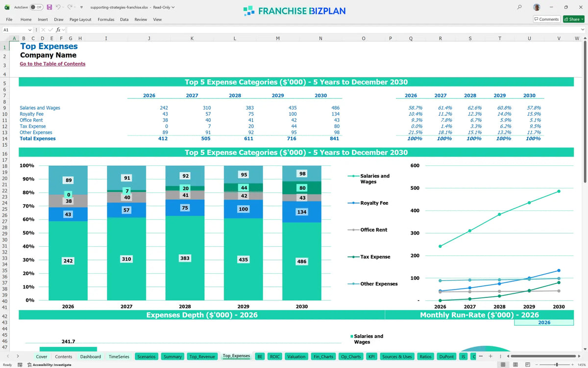Open Customize Quick Access Toolbar dropdown
Viewport: 588px width, 368px height.
click(x=81, y=7)
